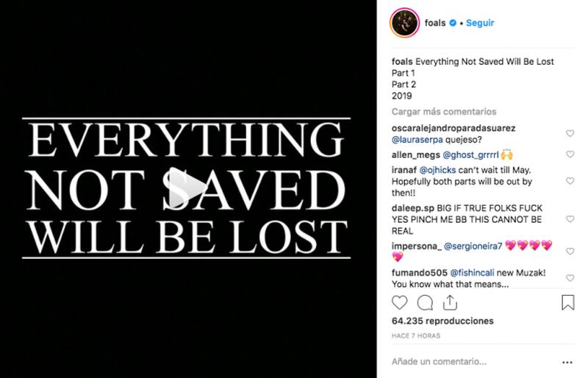Like the post with the heart icon
The width and height of the screenshot is (588, 378).
(399, 302)
